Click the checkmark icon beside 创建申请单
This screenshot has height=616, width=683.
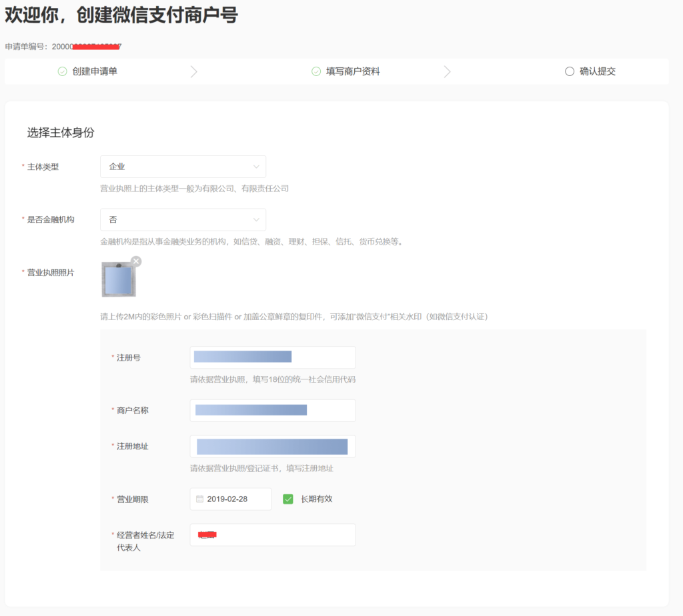pos(62,71)
